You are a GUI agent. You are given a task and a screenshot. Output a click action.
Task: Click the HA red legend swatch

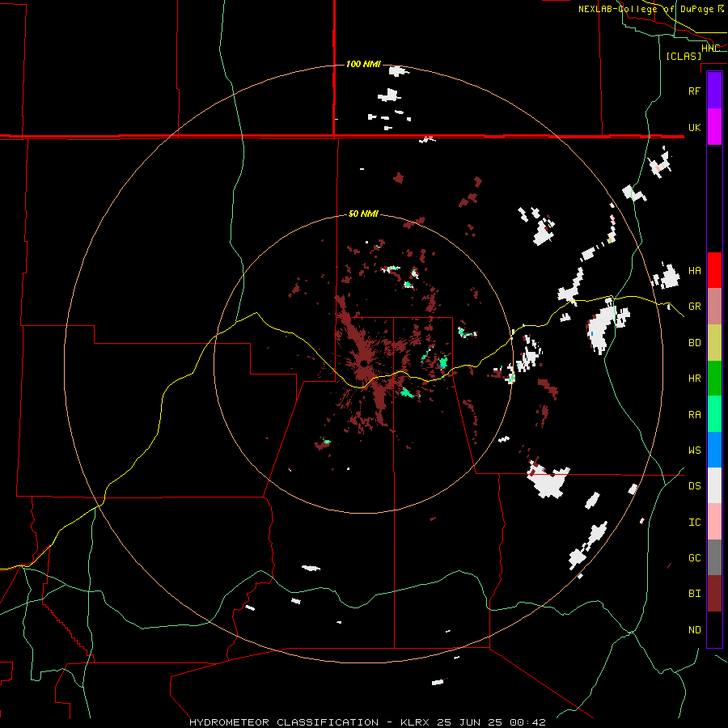[x=714, y=270]
